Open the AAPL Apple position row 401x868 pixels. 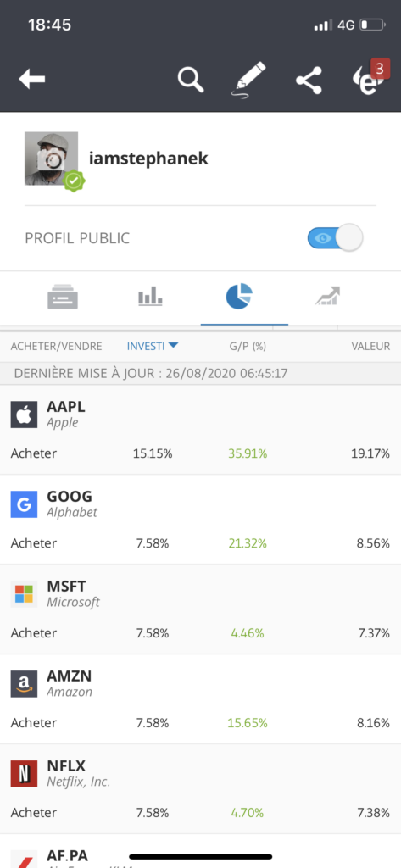point(200,430)
